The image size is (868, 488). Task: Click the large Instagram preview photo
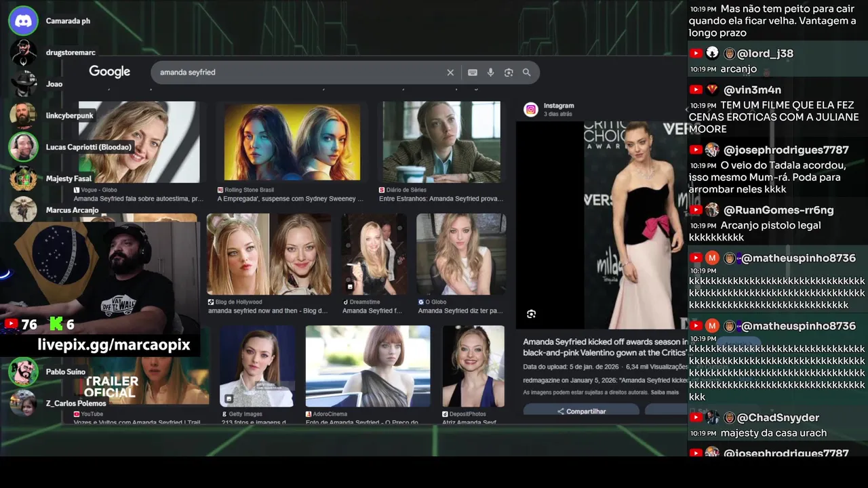coord(635,225)
